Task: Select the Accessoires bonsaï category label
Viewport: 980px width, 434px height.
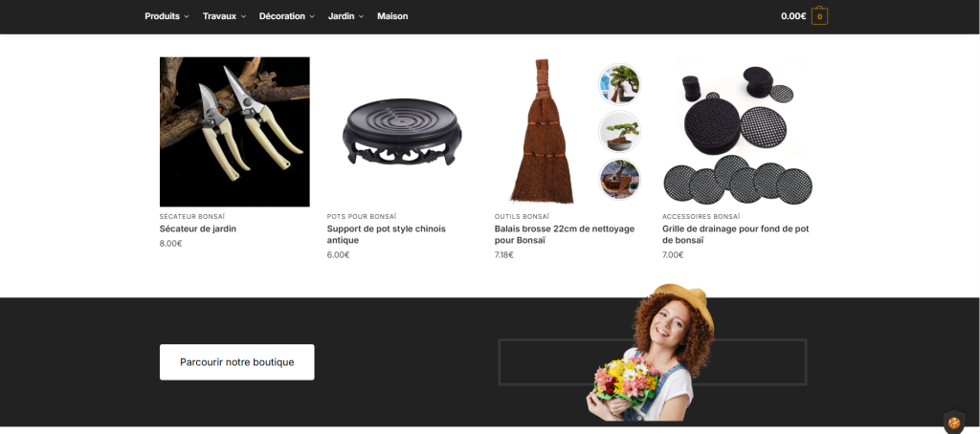Action: 702,217
